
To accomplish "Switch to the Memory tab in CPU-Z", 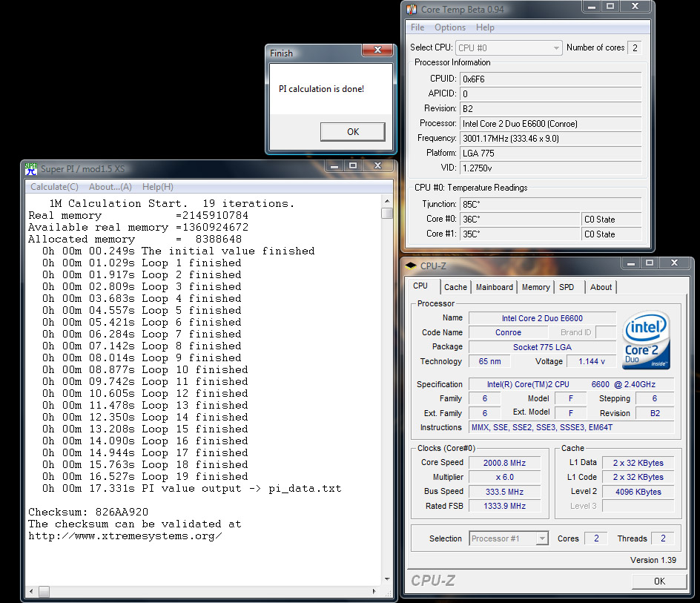I will [x=535, y=287].
